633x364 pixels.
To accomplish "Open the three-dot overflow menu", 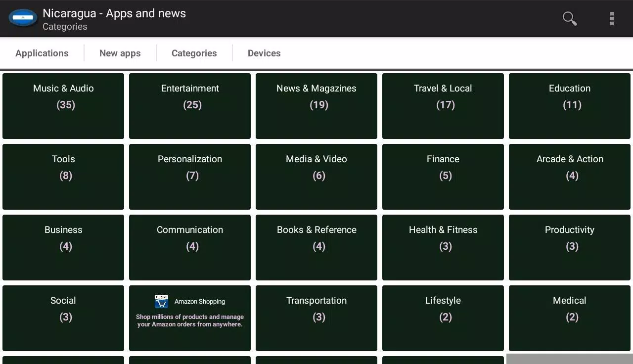I will point(612,19).
